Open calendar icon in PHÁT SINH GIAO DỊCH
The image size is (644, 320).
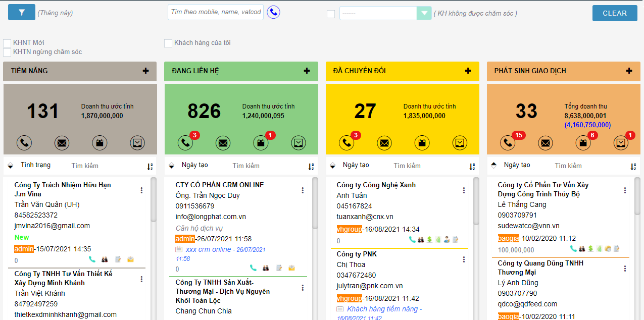(582, 143)
